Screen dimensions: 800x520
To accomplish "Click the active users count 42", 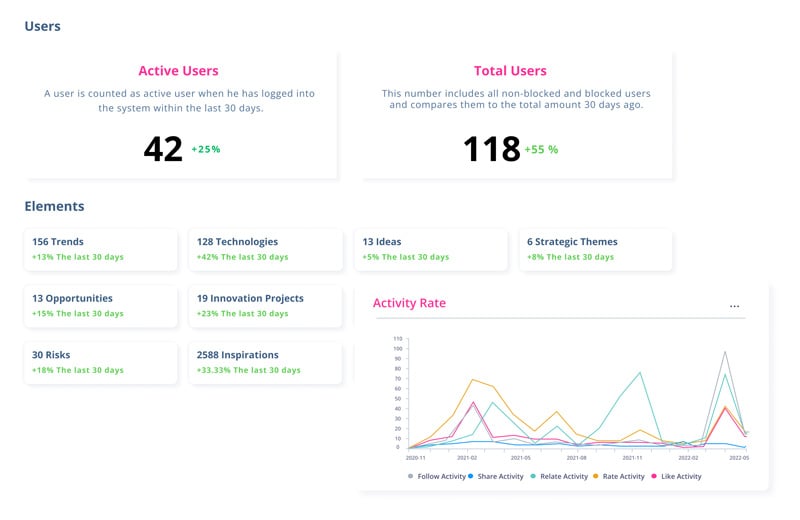I will pos(163,149).
